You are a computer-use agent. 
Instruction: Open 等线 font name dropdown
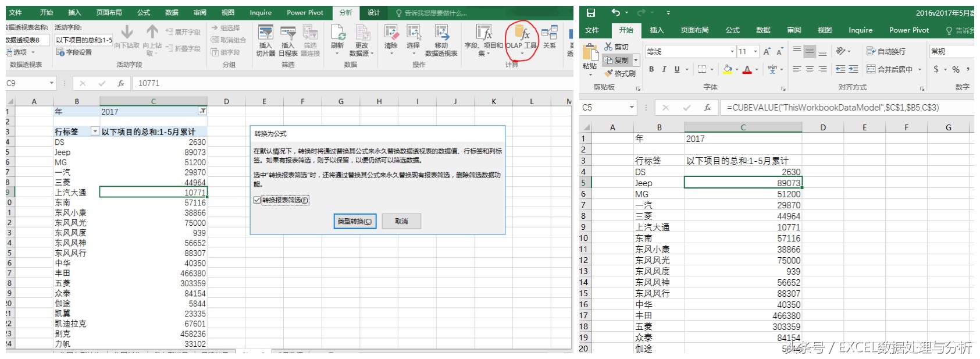coord(732,52)
